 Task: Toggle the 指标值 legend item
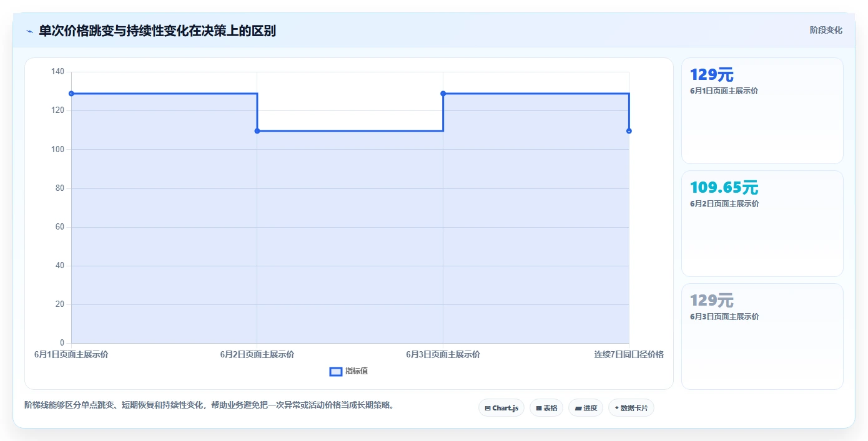[x=348, y=371]
